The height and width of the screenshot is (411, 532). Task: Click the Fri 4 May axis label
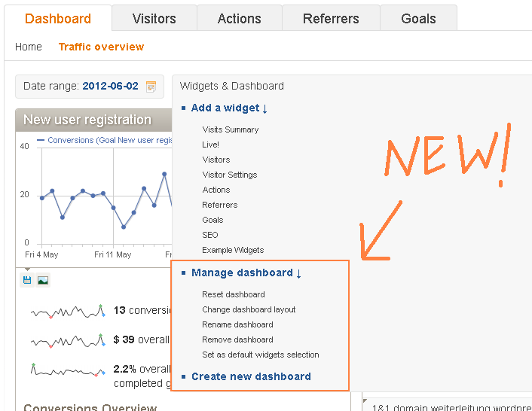pos(41,254)
